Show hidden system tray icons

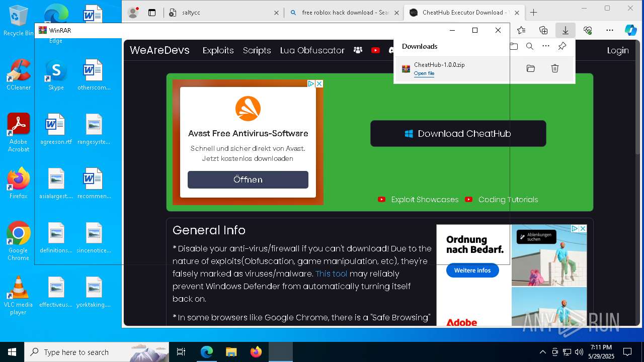(x=542, y=352)
